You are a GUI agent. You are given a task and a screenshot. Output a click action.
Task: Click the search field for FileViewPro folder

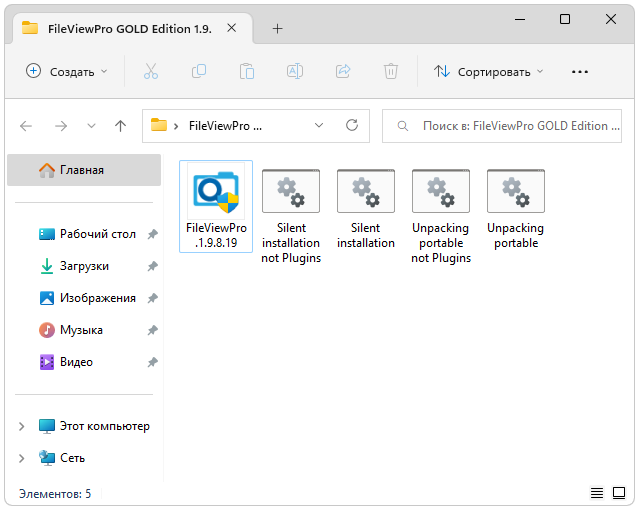[x=505, y=126]
